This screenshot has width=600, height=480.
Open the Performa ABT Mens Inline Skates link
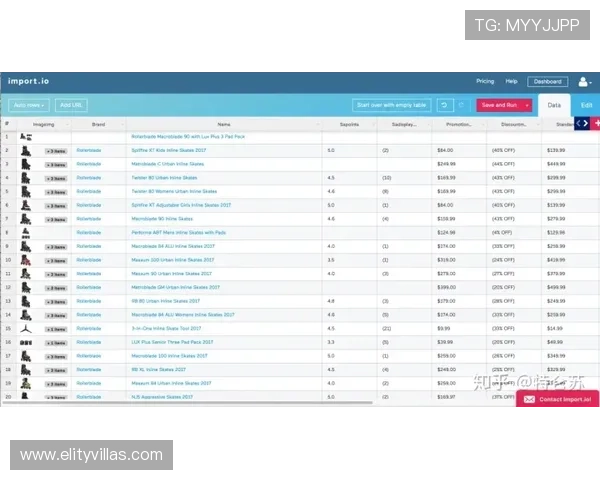178,233
